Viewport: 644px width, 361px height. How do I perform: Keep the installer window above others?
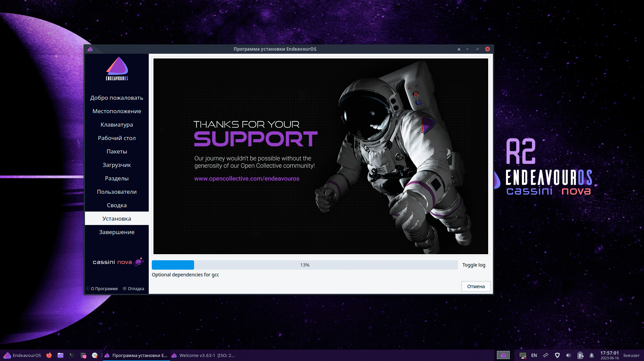[x=459, y=49]
